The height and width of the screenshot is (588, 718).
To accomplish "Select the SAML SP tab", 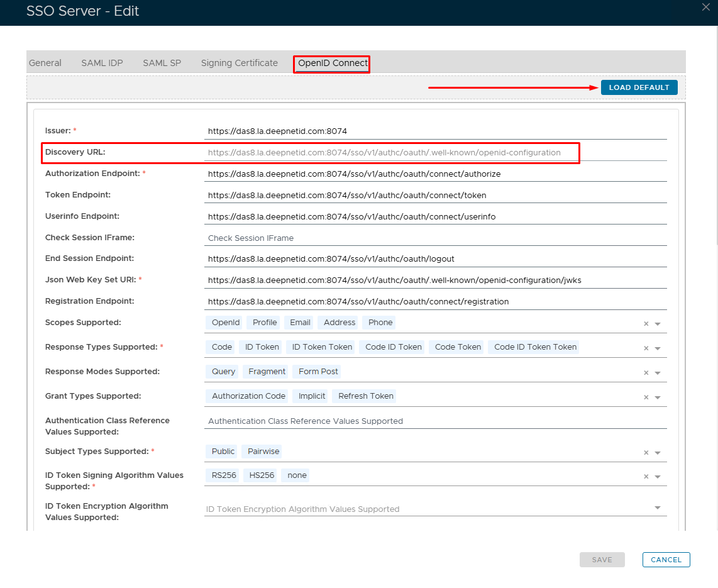I will pos(162,63).
